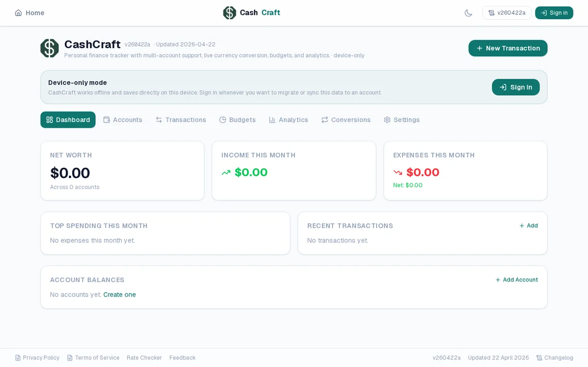Open the Accounts tab
The width and height of the screenshot is (588, 367).
[122, 120]
